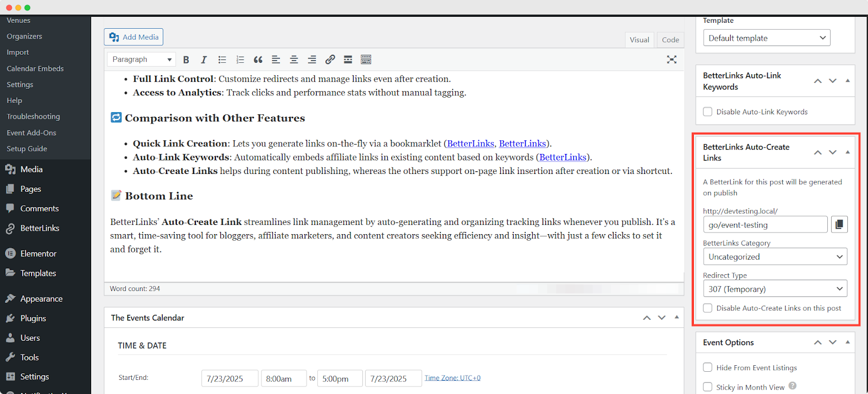This screenshot has width=868, height=394.
Task: Toggle bold formatting in editor toolbar
Action: pos(186,60)
